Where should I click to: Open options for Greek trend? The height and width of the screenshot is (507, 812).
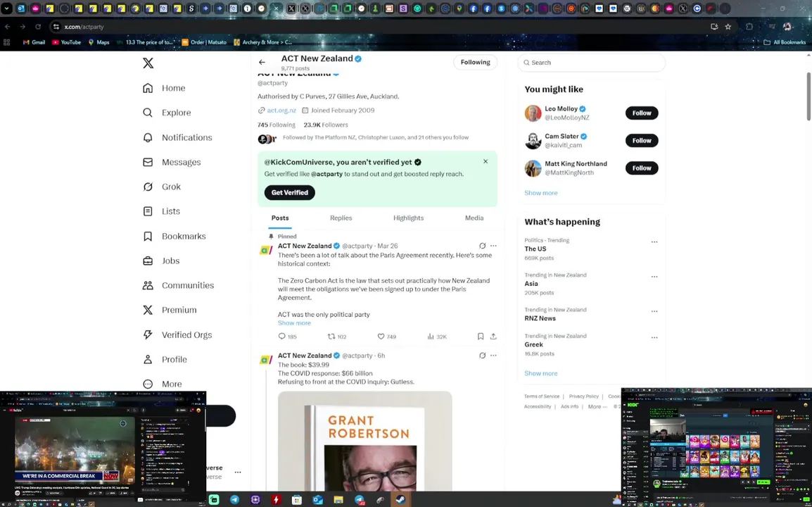[x=654, y=337]
